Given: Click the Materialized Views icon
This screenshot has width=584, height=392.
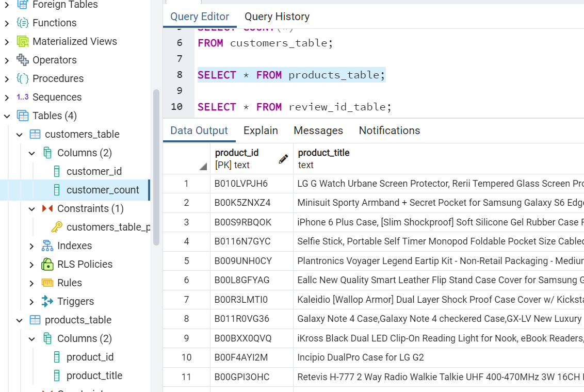Looking at the screenshot, I should click(x=23, y=41).
